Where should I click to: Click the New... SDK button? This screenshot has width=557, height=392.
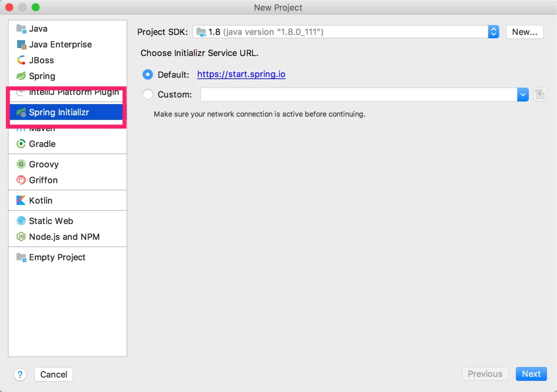pos(525,32)
